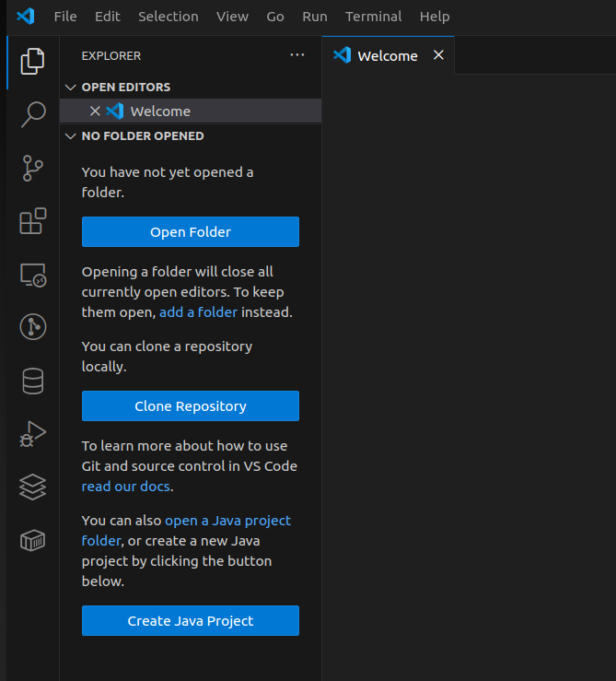Close the Welcome editor tab
This screenshot has height=681, width=616.
(x=438, y=55)
